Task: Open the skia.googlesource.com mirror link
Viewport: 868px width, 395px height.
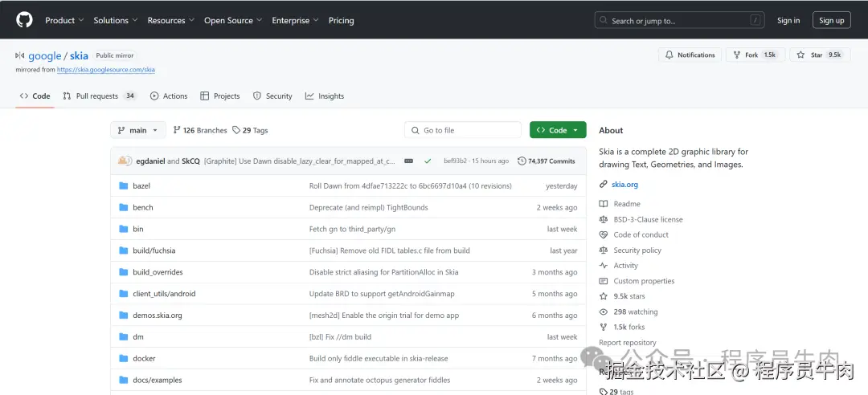Action: point(106,71)
